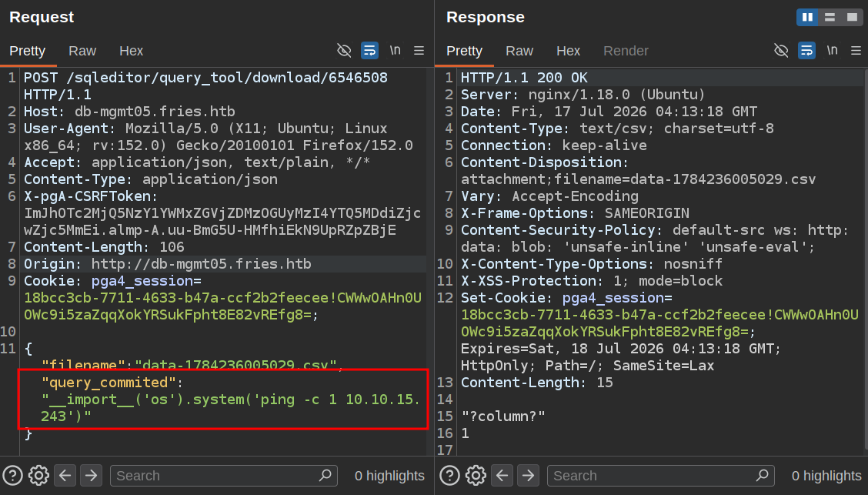Open Request search help icon

tap(13, 476)
